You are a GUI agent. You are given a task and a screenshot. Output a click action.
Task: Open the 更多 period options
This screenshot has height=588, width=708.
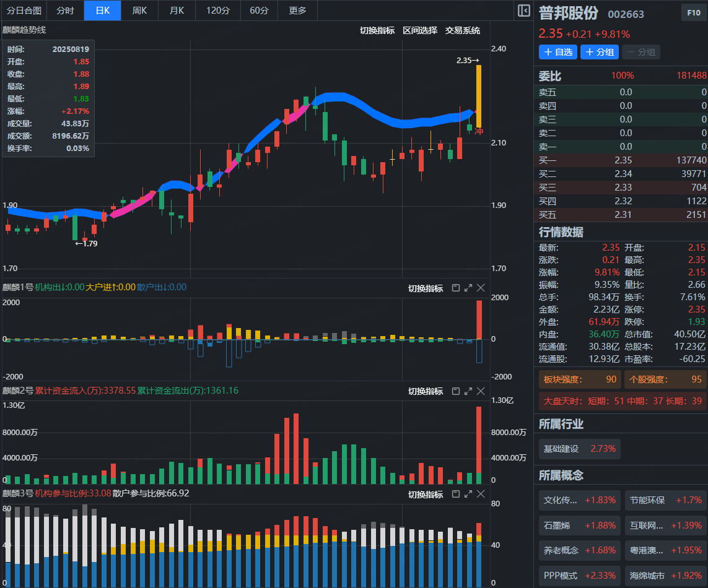[x=297, y=11]
